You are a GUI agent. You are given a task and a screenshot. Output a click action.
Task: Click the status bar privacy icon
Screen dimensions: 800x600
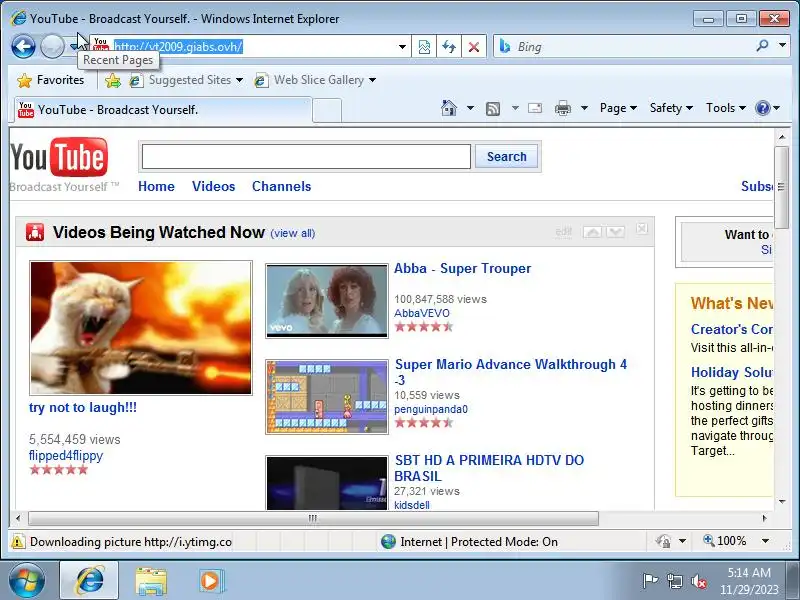pyautogui.click(x=663, y=541)
